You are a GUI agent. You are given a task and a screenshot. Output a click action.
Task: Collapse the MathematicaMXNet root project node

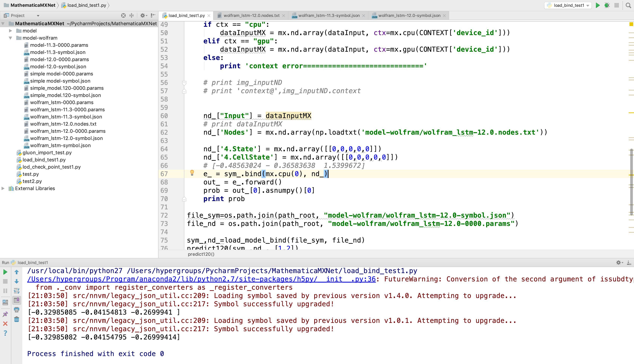point(3,24)
